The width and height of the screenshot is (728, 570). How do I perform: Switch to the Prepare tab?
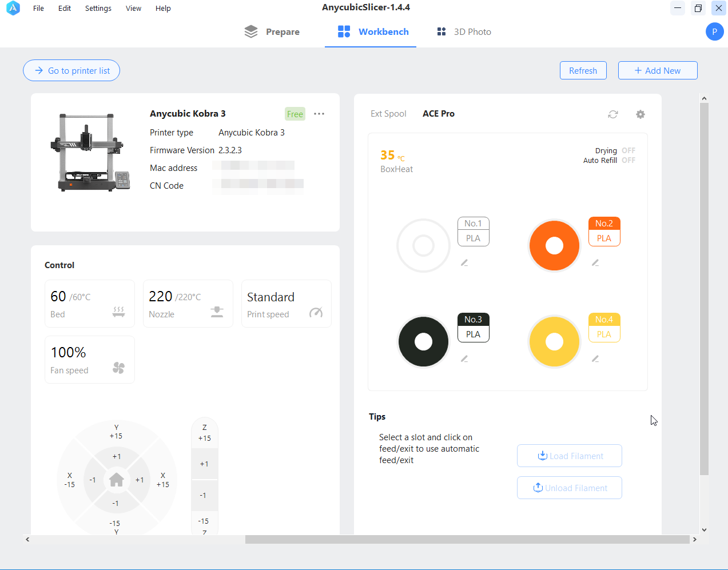pyautogui.click(x=272, y=32)
